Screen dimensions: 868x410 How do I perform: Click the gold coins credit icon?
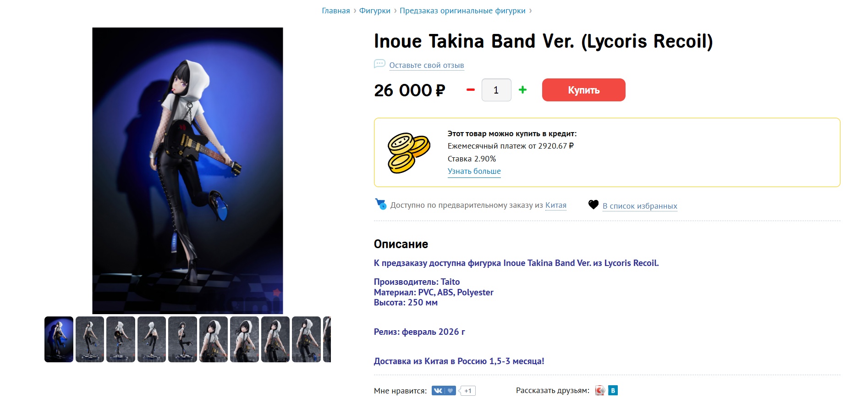tap(409, 153)
